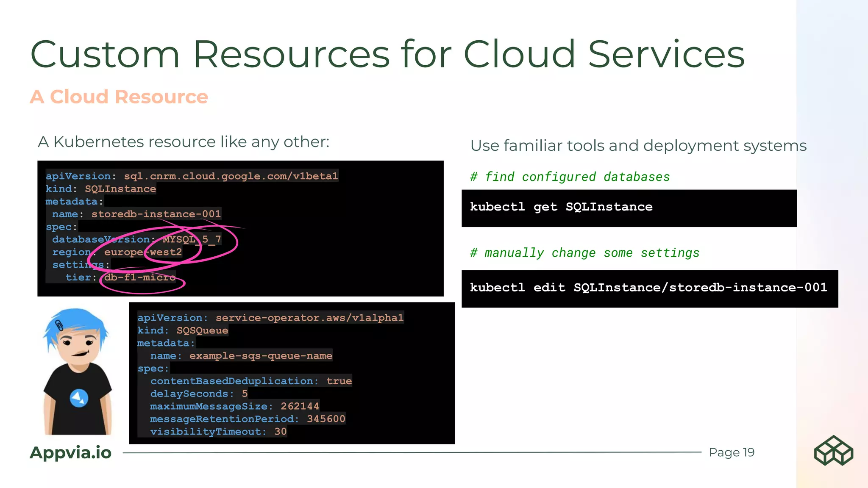The image size is (868, 488).
Task: Click the "name: storedb-instance-001" line
Action: [x=136, y=214]
